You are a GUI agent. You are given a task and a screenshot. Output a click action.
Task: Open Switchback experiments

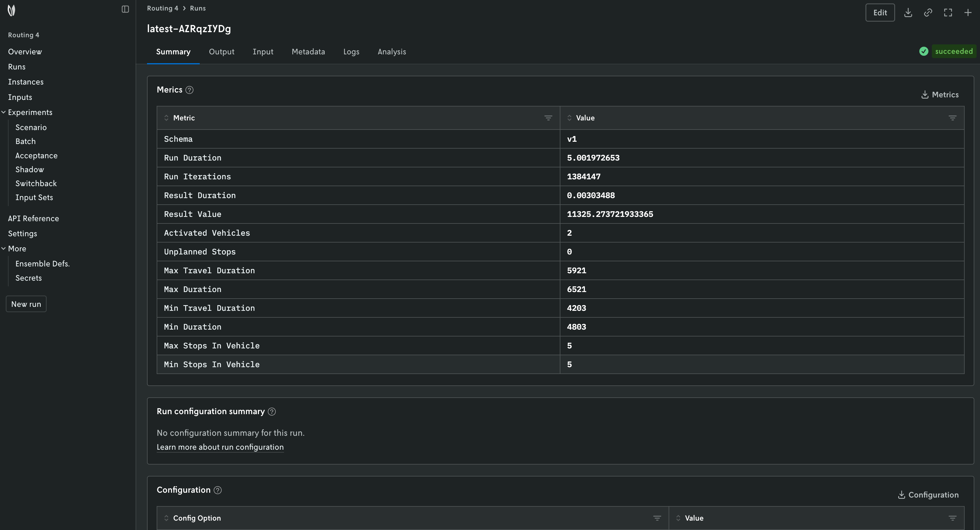click(36, 184)
